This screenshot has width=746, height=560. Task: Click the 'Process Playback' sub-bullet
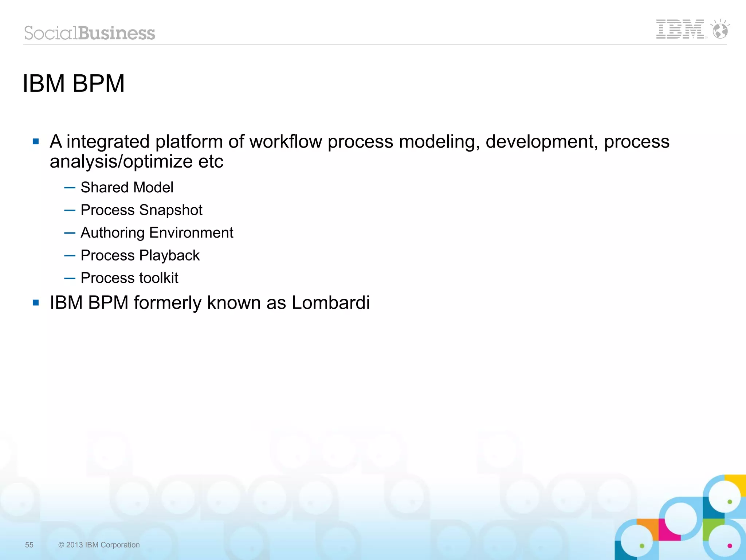(x=140, y=255)
